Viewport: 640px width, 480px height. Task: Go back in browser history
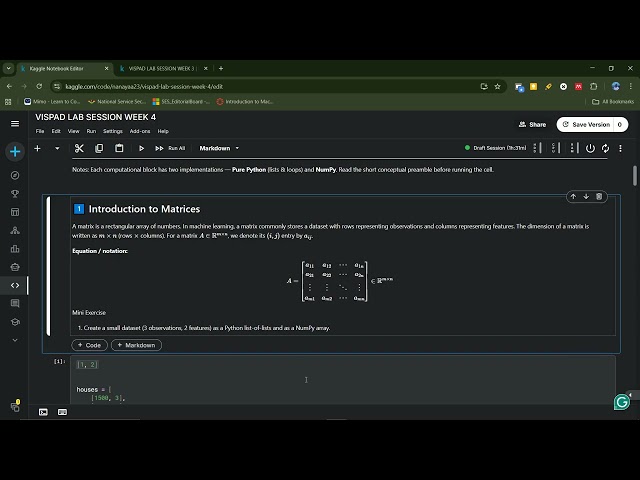(9, 87)
